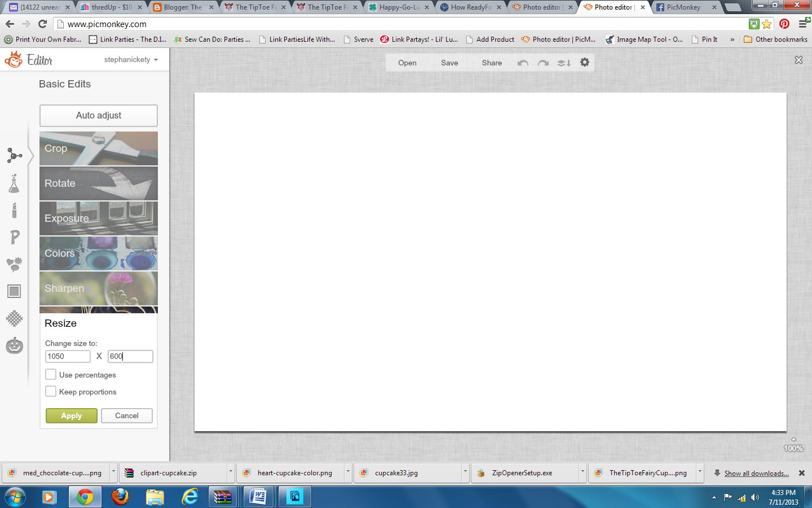Screen dimensions: 812x508
Task: Click the Share button in the toolbar
Action: tap(492, 63)
